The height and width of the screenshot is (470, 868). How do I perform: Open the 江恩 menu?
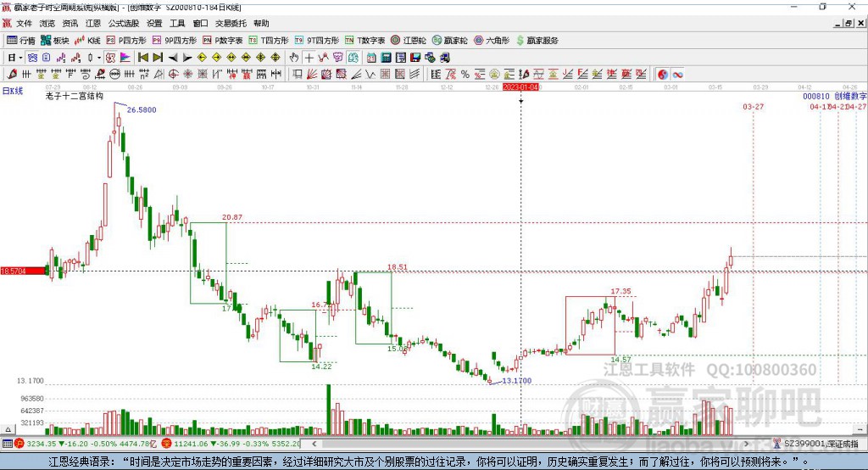pyautogui.click(x=93, y=23)
